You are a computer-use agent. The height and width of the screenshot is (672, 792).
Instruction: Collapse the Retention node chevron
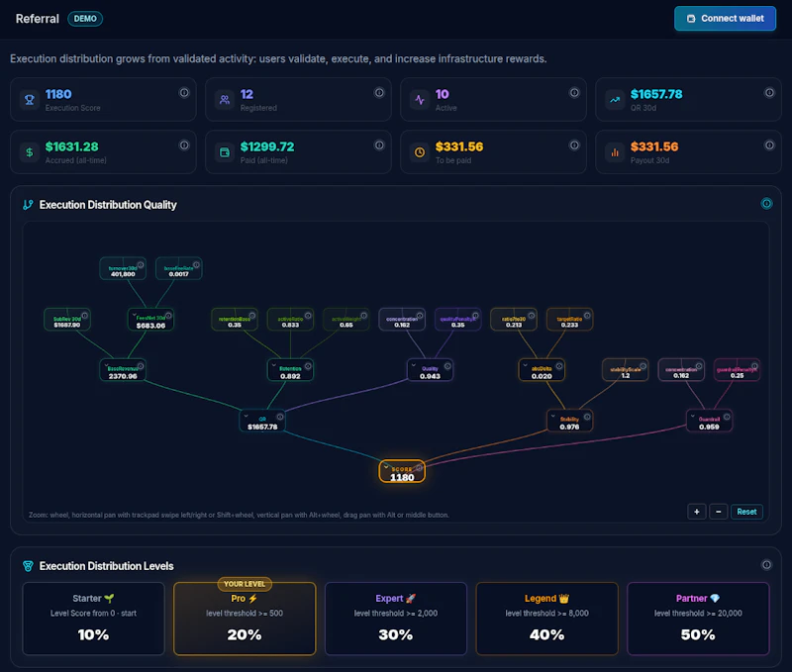coord(274,365)
